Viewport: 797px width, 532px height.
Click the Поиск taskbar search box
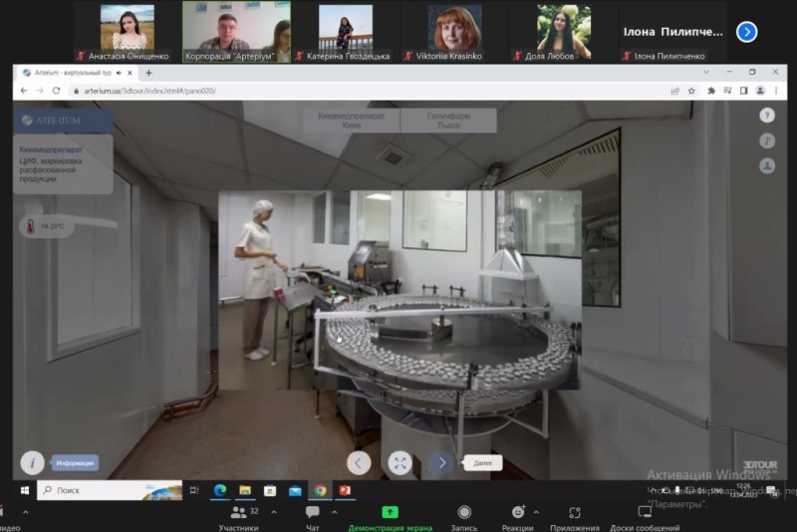point(110,490)
